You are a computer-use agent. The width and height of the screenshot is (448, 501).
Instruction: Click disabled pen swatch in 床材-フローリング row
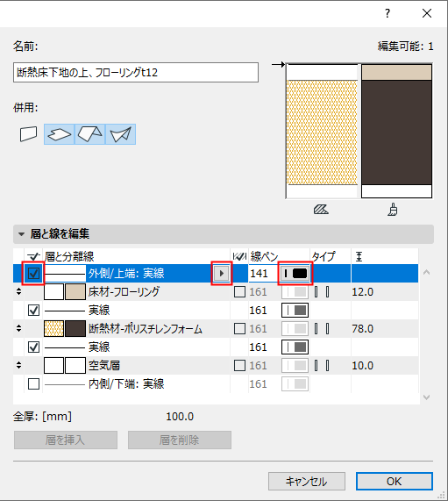tap(295, 291)
